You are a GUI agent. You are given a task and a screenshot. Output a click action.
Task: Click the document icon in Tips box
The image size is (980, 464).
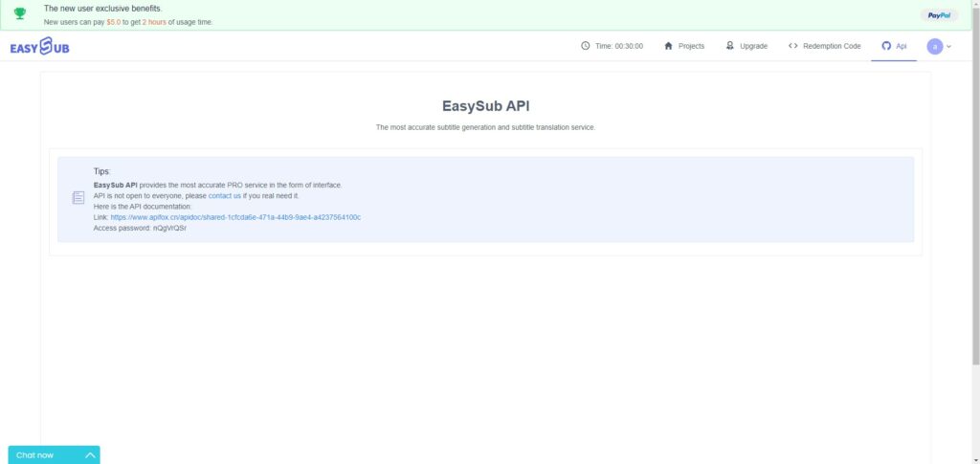tap(78, 198)
